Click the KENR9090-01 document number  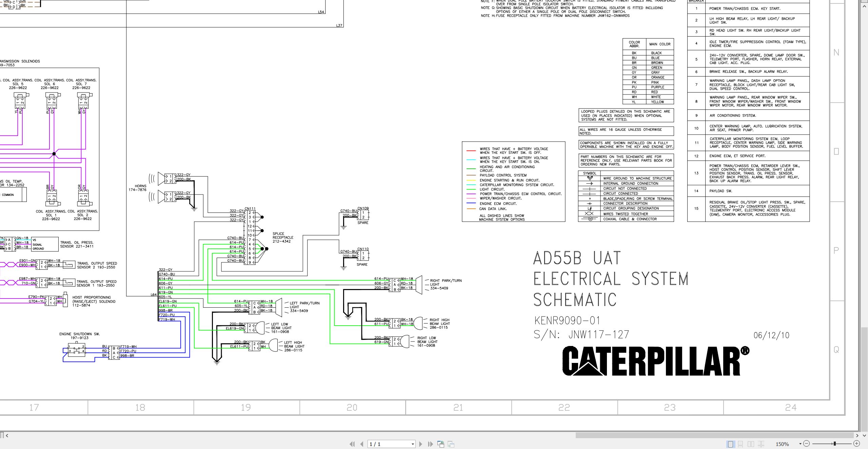tap(567, 320)
